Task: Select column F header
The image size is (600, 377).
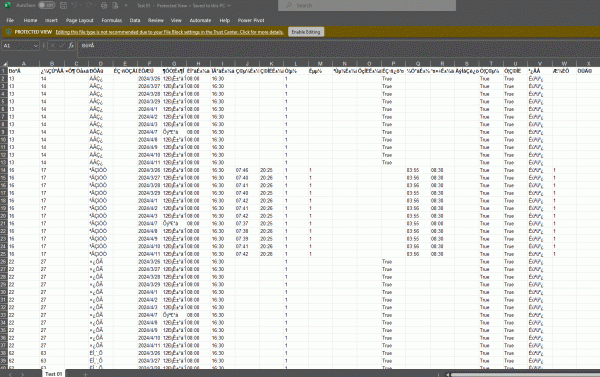Action: [x=150, y=64]
